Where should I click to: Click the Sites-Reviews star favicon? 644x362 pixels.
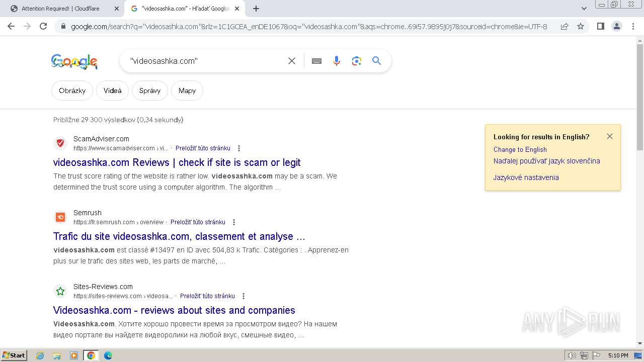(x=60, y=291)
